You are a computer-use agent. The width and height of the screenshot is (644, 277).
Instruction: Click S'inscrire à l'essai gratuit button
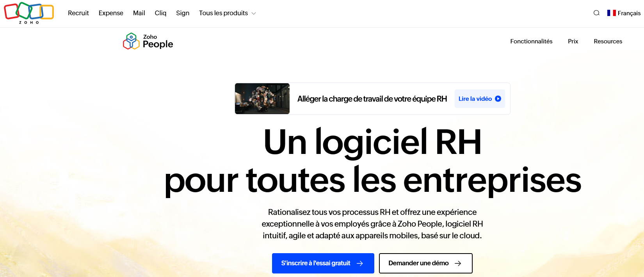[323, 263]
